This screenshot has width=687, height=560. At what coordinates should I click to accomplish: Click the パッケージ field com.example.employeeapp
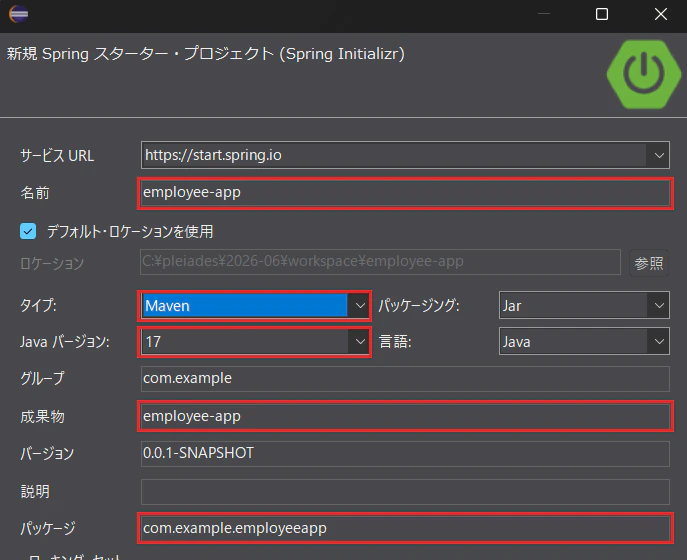point(405,528)
